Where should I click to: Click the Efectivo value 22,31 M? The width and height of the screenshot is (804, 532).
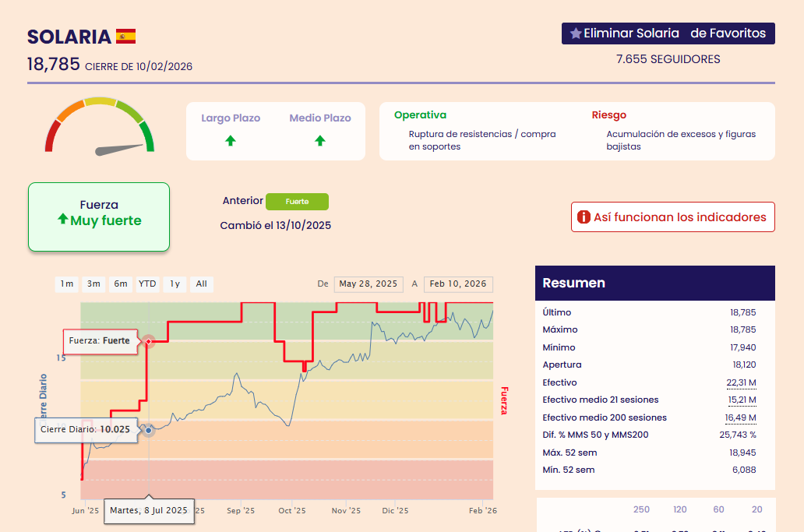(x=741, y=382)
